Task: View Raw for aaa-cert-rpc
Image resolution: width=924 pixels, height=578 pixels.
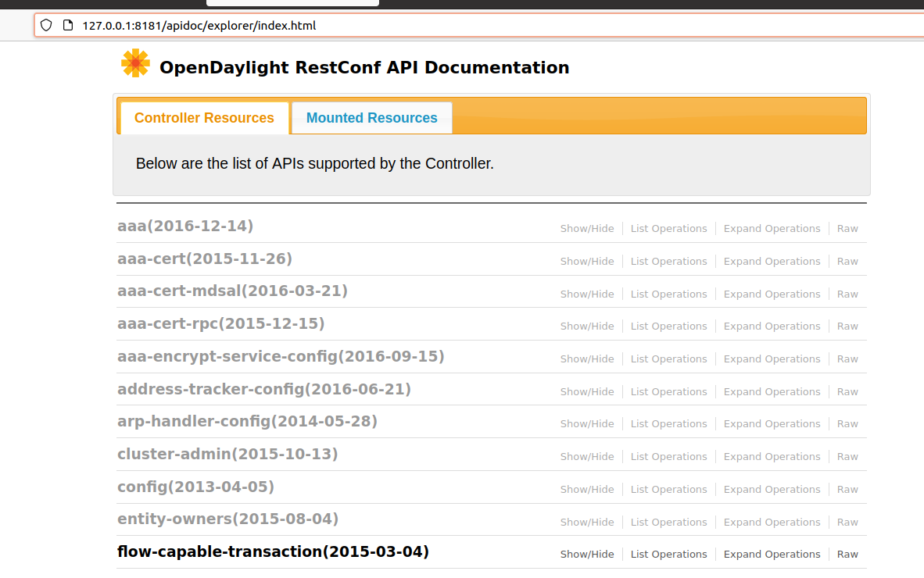Action: pyautogui.click(x=847, y=326)
